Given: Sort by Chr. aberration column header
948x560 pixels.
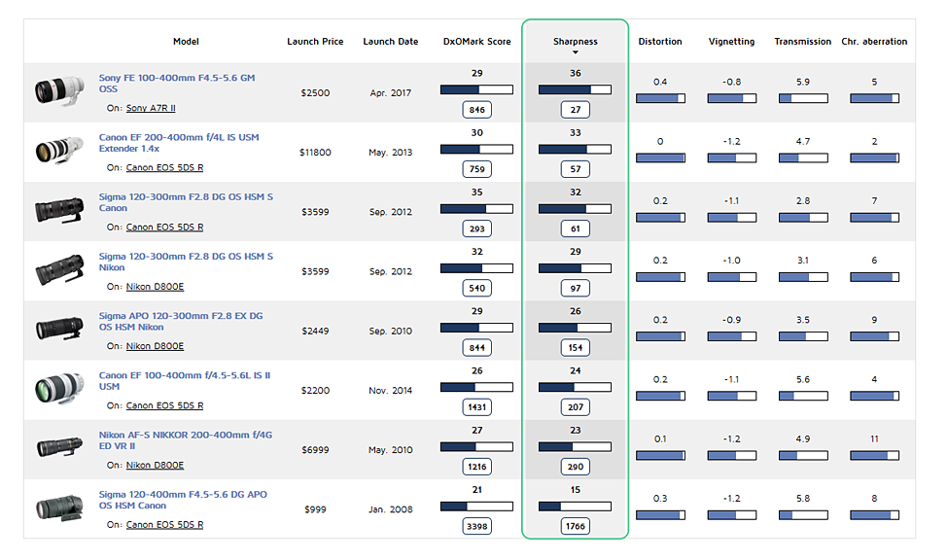Looking at the screenshot, I should (x=874, y=42).
